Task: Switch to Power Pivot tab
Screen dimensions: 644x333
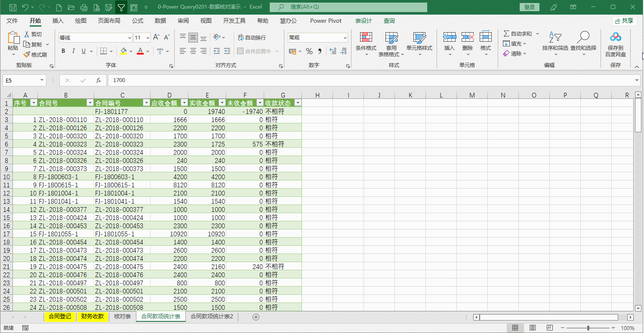Action: pyautogui.click(x=326, y=21)
